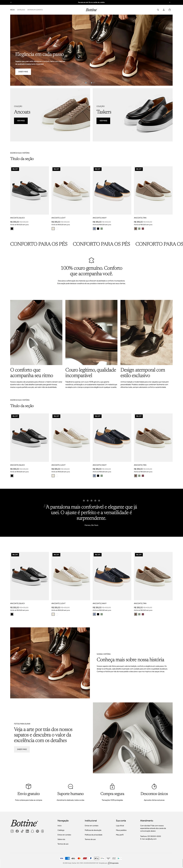This screenshot has height=868, width=183.
Task: Click the Meus pedidos footer link
Action: click(x=121, y=830)
